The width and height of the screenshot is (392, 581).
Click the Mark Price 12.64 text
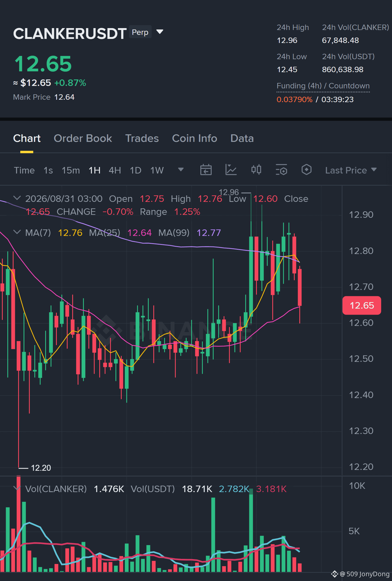[44, 97]
